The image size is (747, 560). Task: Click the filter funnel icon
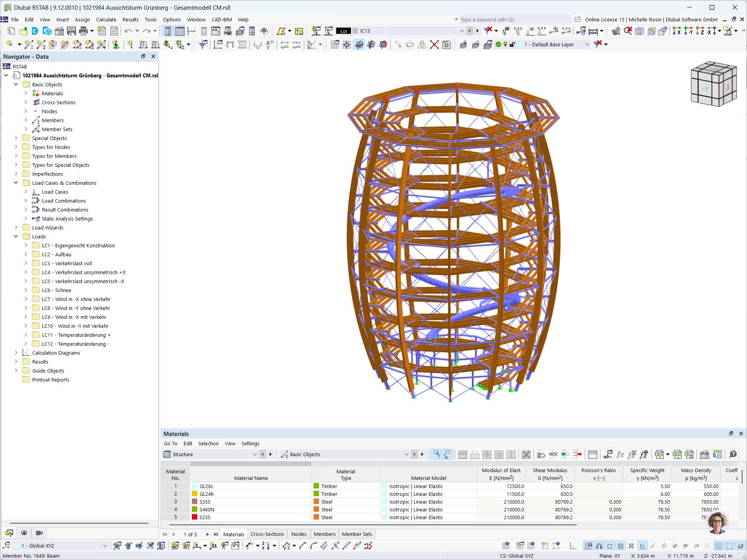click(x=203, y=45)
